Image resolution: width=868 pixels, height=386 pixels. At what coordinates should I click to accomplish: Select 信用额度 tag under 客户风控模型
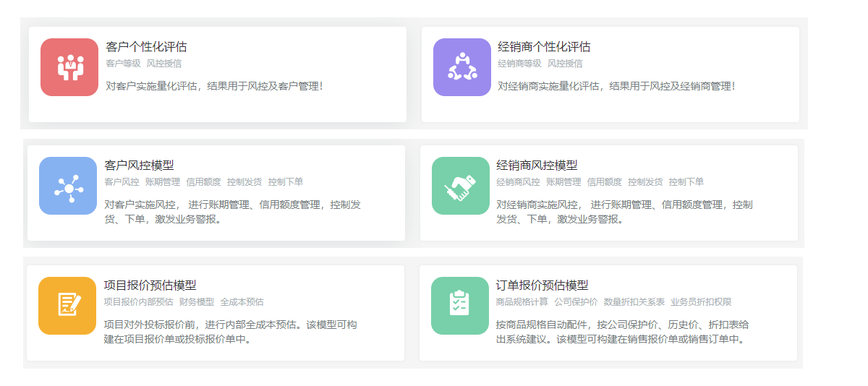pos(203,182)
